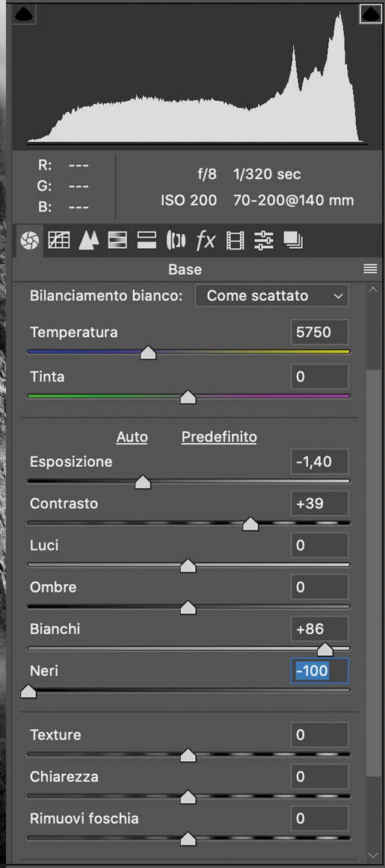Open the Base panel options menu
Image resolution: width=385 pixels, height=868 pixels.
tap(369, 269)
